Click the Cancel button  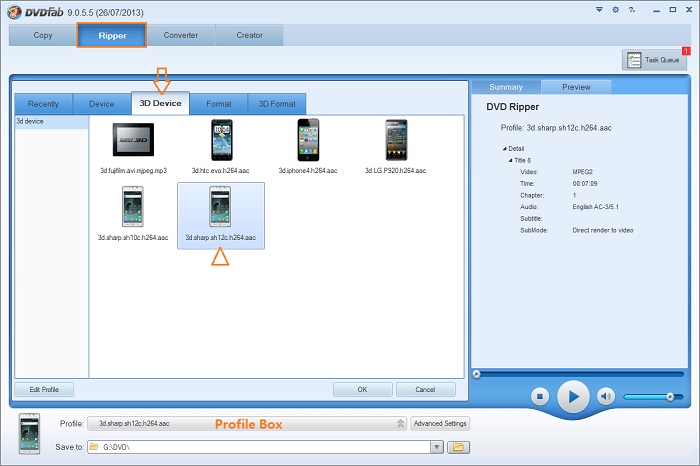point(425,390)
